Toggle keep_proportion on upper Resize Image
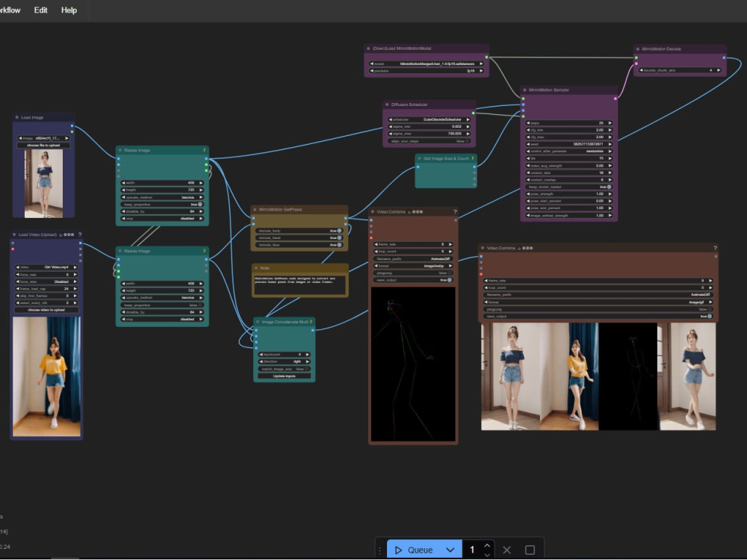Viewport: 747px width, 560px height. 162,205
